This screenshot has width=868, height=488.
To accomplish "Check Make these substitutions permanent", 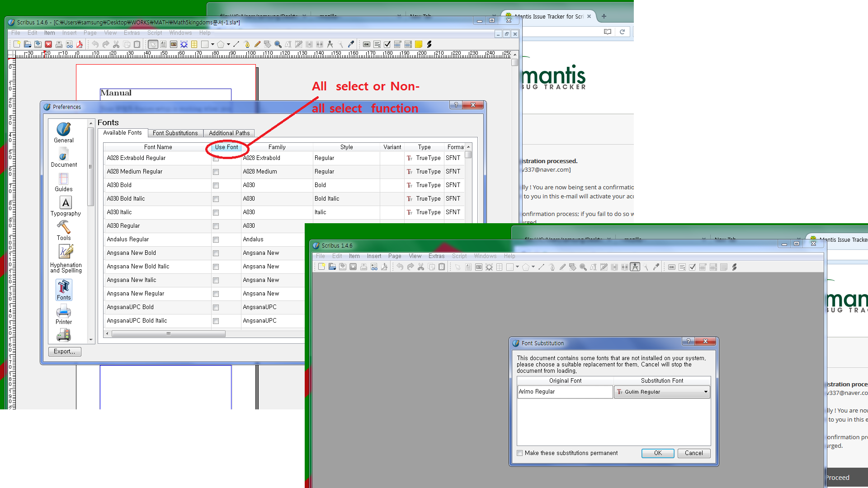I will pyautogui.click(x=520, y=453).
